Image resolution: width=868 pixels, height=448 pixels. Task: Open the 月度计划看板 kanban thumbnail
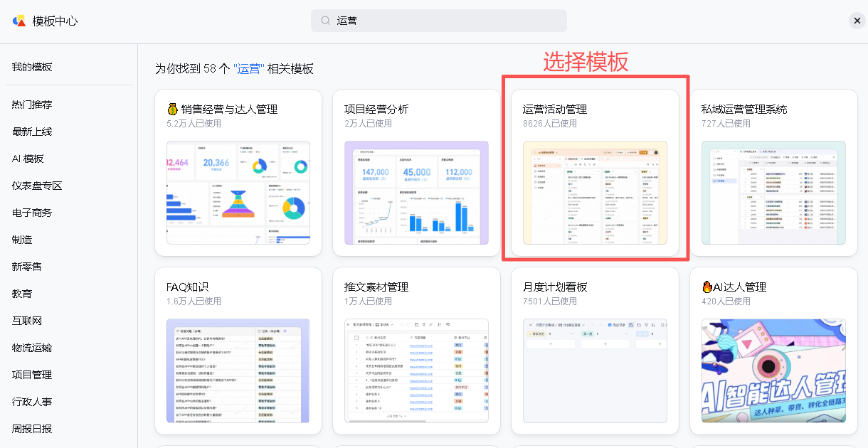[595, 370]
